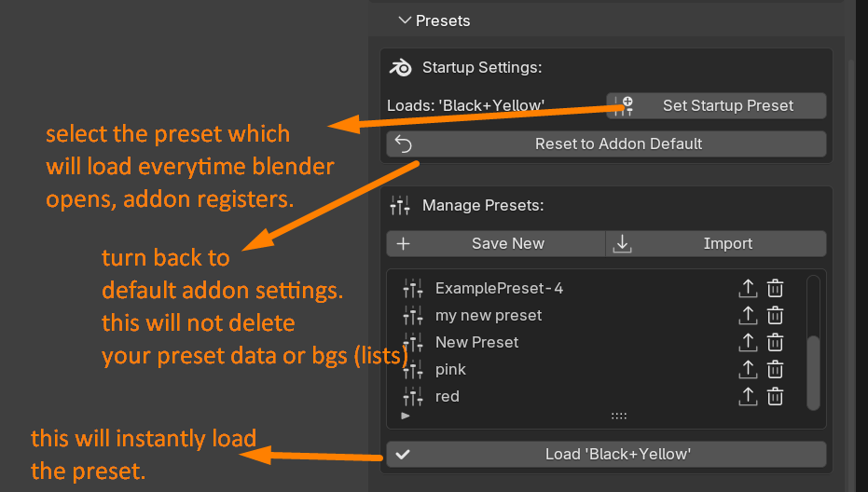868x492 pixels.
Task: Collapse the Presets panel chevron
Action: [405, 20]
